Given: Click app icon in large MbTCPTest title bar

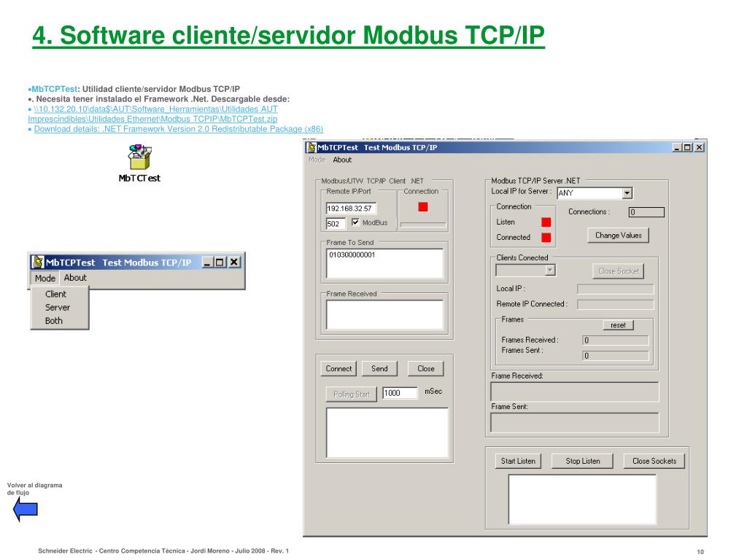Looking at the screenshot, I should tap(311, 147).
